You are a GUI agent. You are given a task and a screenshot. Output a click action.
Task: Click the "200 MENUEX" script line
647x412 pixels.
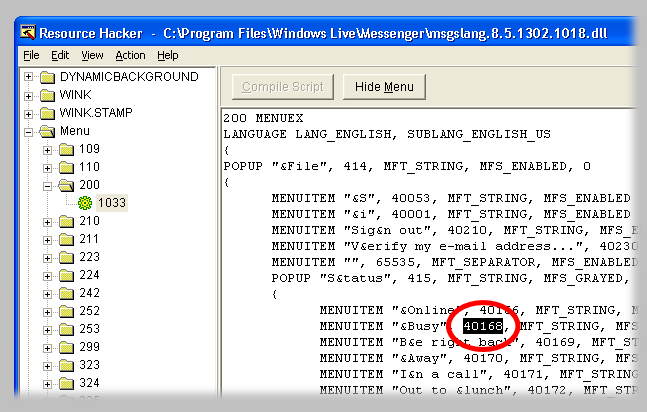[x=263, y=118]
